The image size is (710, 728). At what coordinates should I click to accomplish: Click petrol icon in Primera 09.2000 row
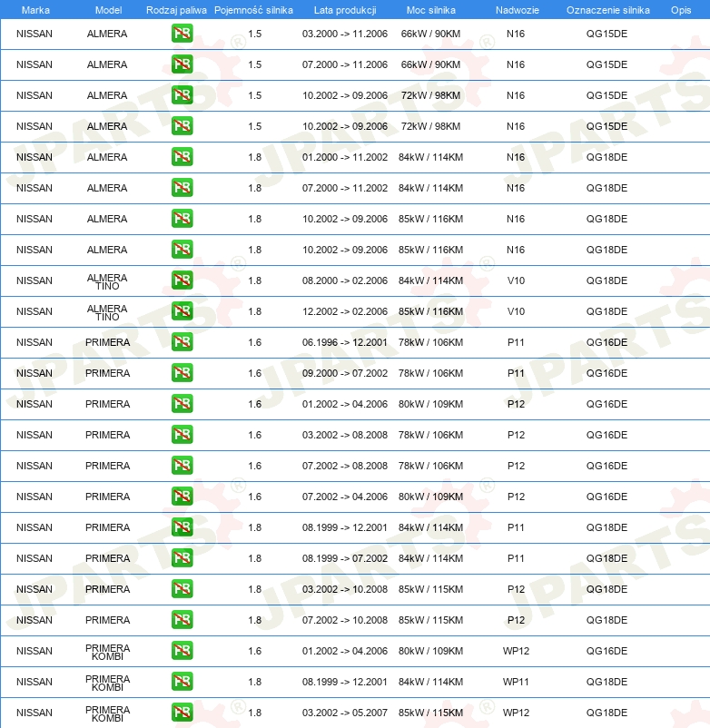(x=182, y=373)
